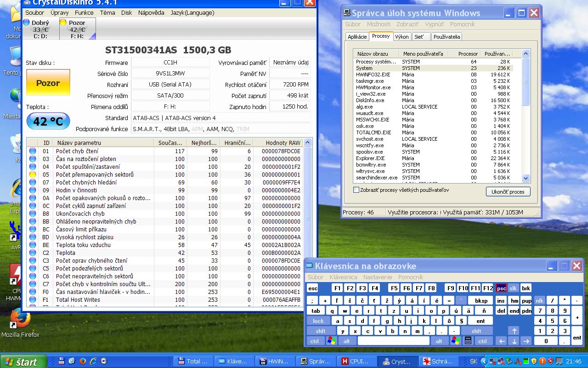Image resolution: width=588 pixels, height=368 pixels.
Task: Click SK language indicator in taskbar
Action: (x=473, y=361)
